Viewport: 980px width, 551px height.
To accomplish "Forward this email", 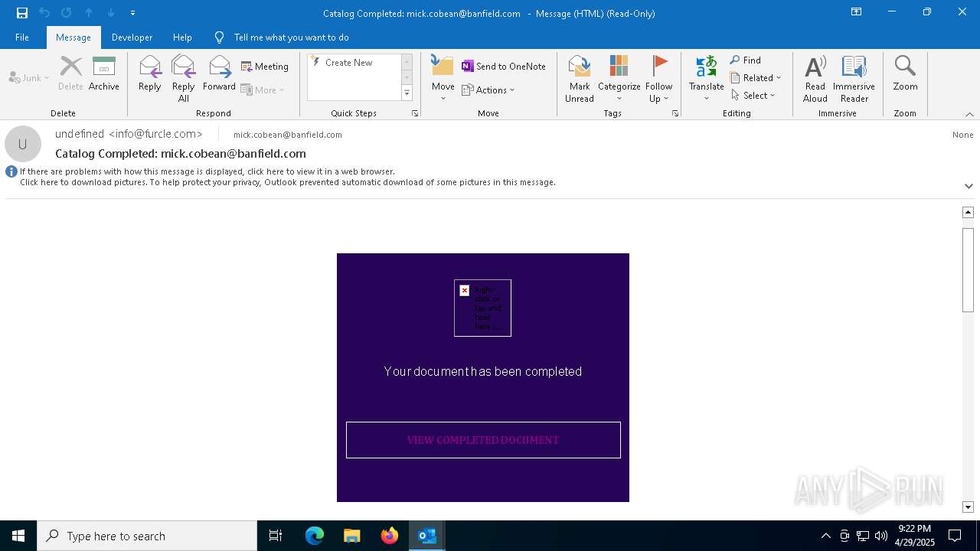I will (x=219, y=74).
